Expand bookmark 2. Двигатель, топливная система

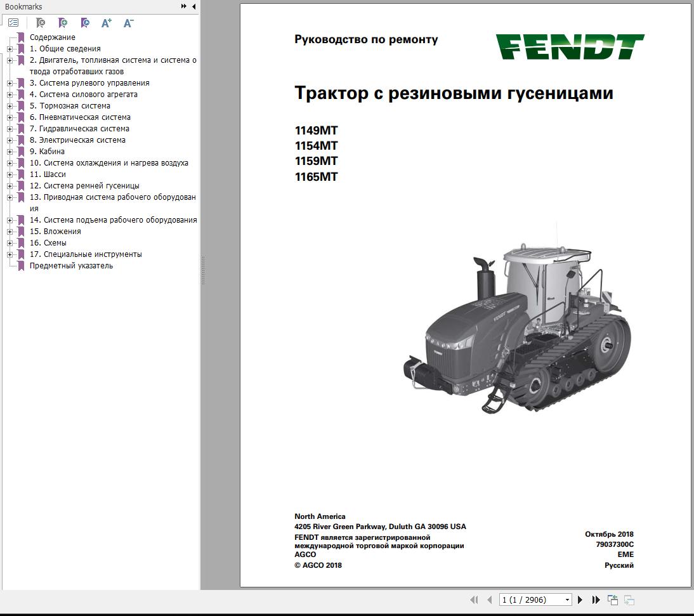point(10,60)
